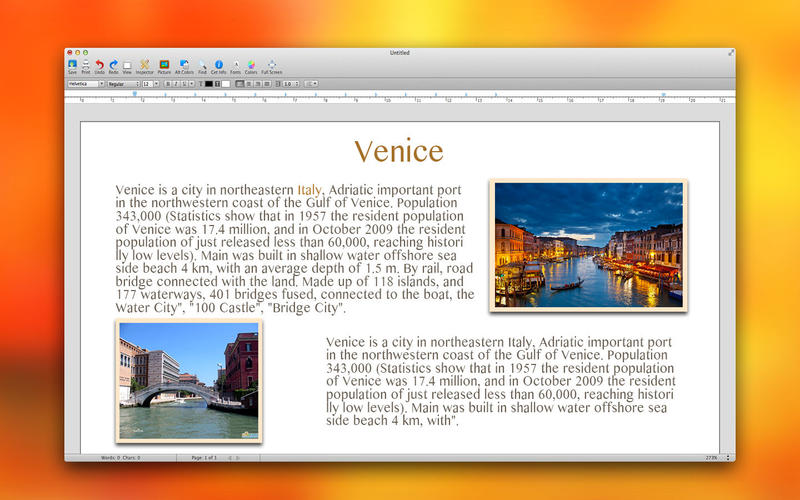
Task: Toggle italic formatting
Action: point(176,84)
